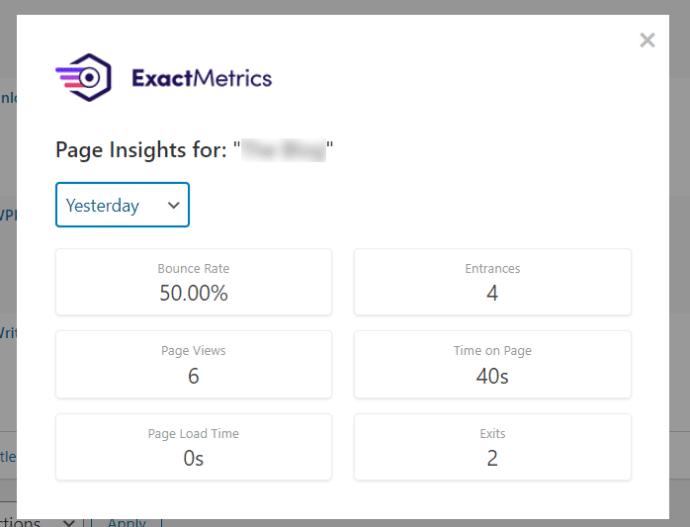Select the Page Views card showing 6

click(194, 365)
